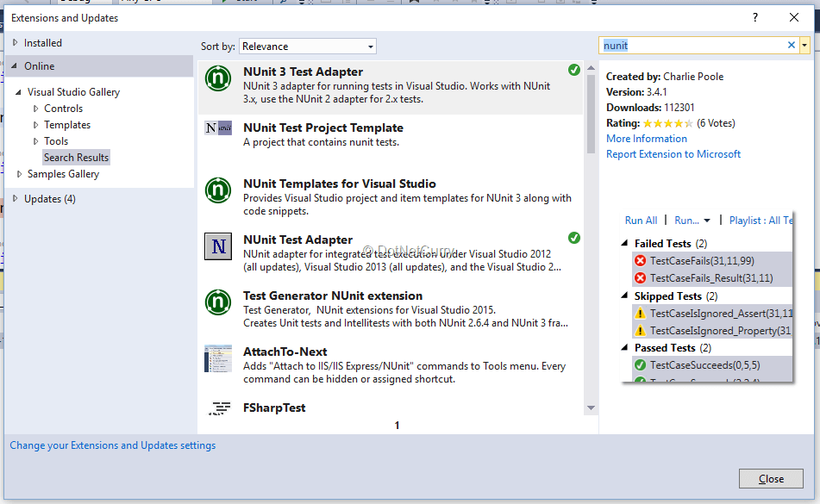Click the Online category label
Image resolution: width=820 pixels, height=504 pixels.
coord(39,65)
